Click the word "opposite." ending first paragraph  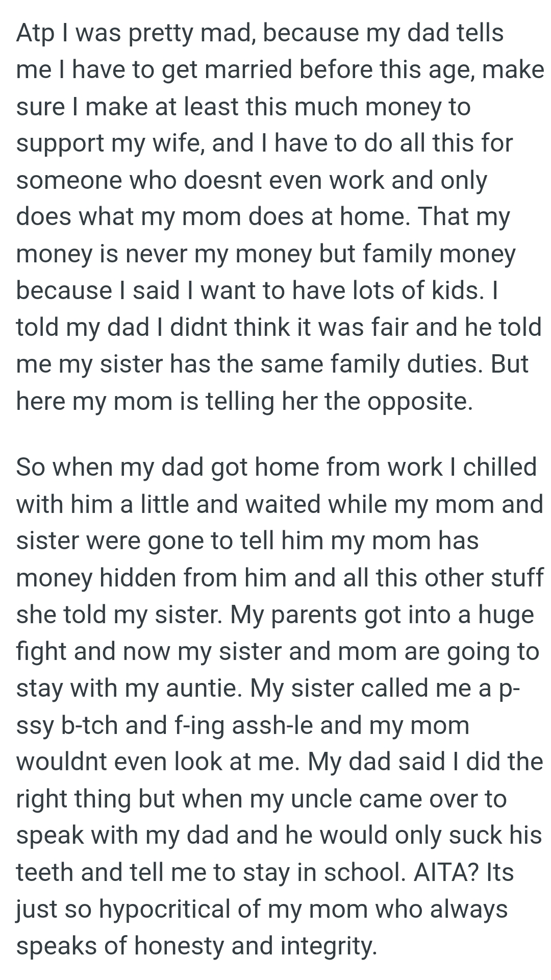(x=420, y=402)
